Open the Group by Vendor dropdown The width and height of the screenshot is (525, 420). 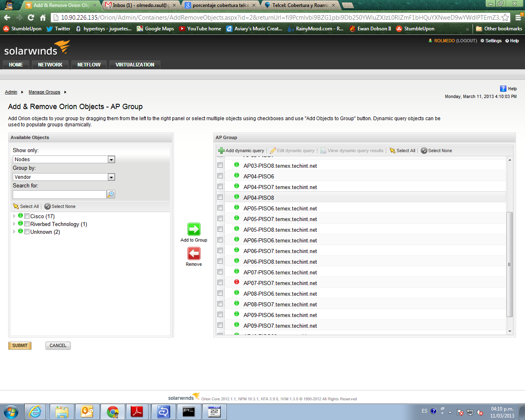pyautogui.click(x=111, y=177)
